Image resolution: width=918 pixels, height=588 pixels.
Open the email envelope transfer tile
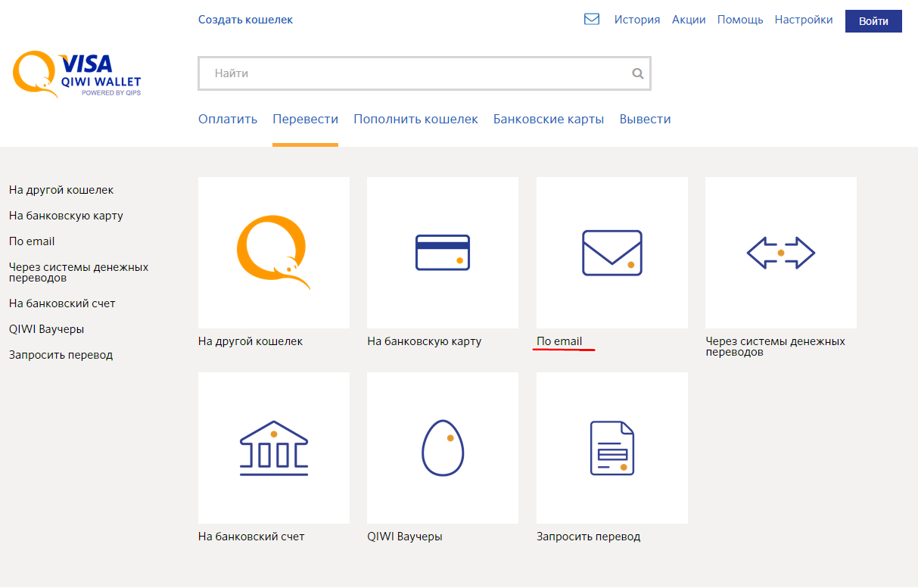coord(611,252)
